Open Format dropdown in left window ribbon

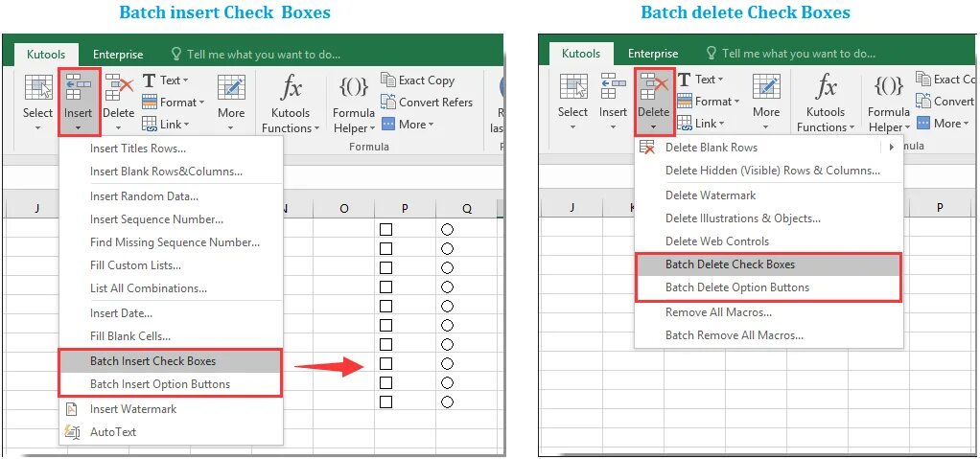coord(174,102)
